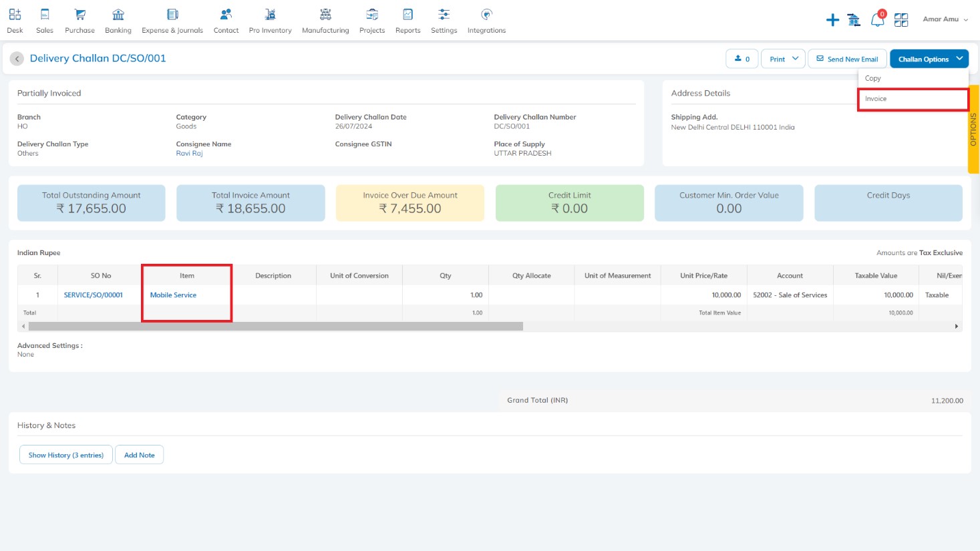Viewport: 980px width, 551px height.
Task: Click the Description column header
Action: (x=273, y=276)
